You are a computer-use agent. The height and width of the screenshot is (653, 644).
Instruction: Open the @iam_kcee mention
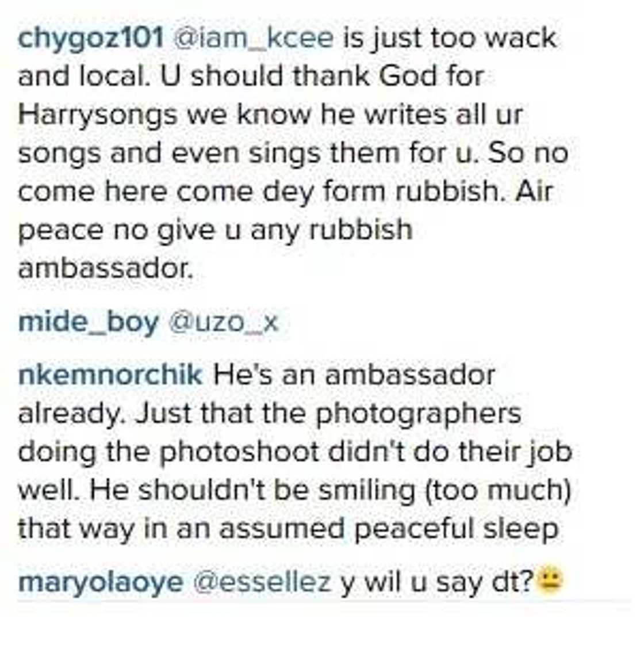[253, 39]
